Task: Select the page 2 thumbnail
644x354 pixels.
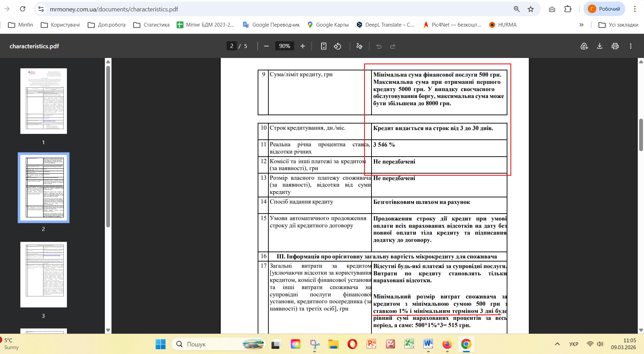Action: point(43,188)
